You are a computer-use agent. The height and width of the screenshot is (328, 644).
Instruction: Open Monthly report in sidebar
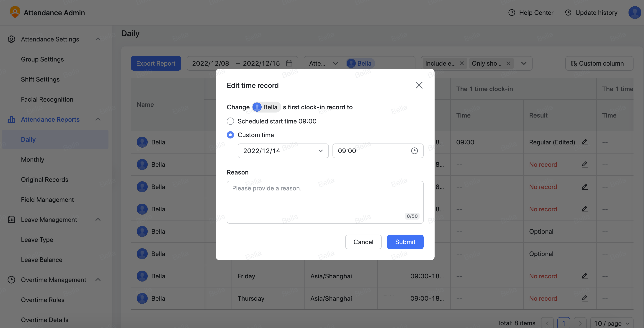(33, 159)
